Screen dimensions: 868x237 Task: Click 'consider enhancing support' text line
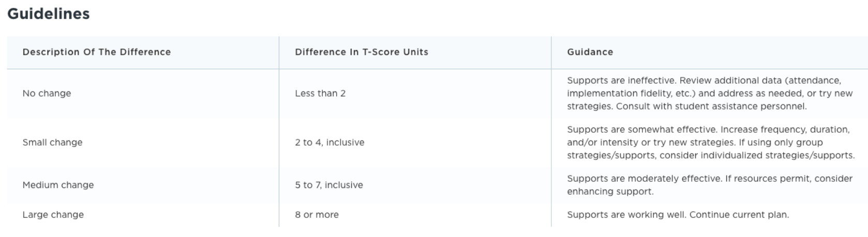610,192
